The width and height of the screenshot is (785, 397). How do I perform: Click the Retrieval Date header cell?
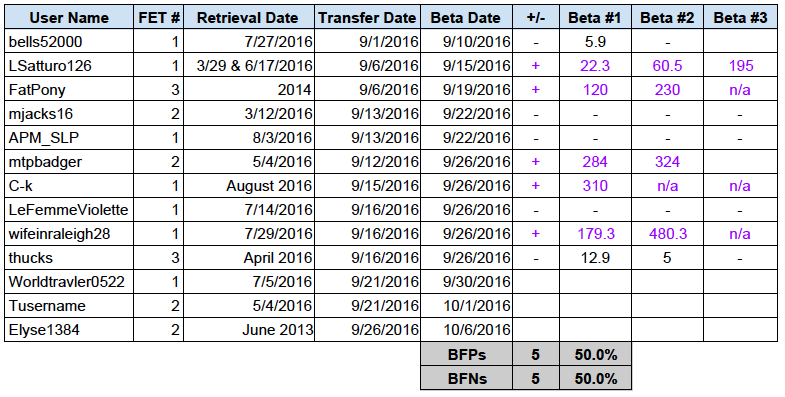click(x=249, y=18)
